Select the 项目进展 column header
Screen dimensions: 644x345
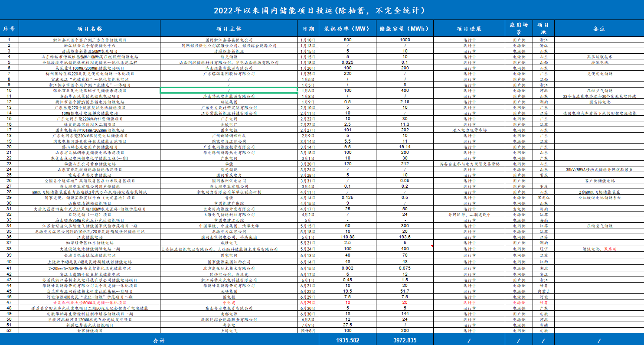click(x=469, y=29)
